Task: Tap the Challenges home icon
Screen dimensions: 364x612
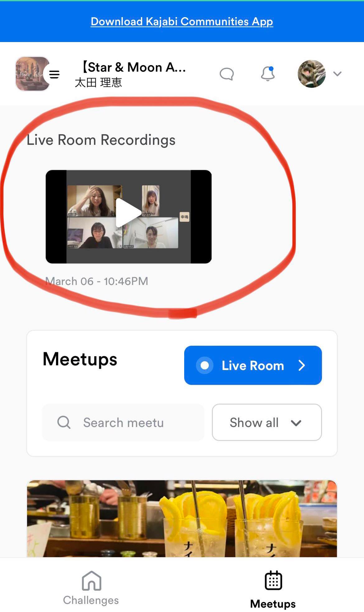Action: (x=91, y=580)
